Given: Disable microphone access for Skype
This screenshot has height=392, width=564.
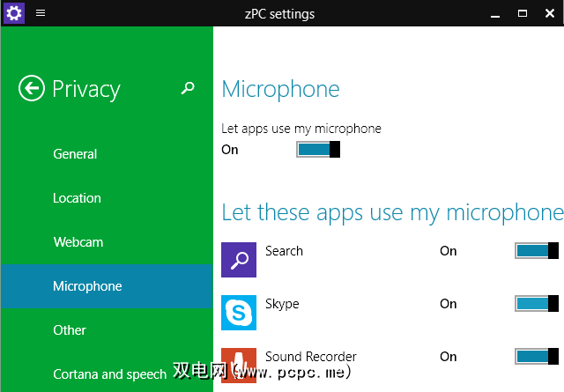Looking at the screenshot, I should [x=537, y=304].
